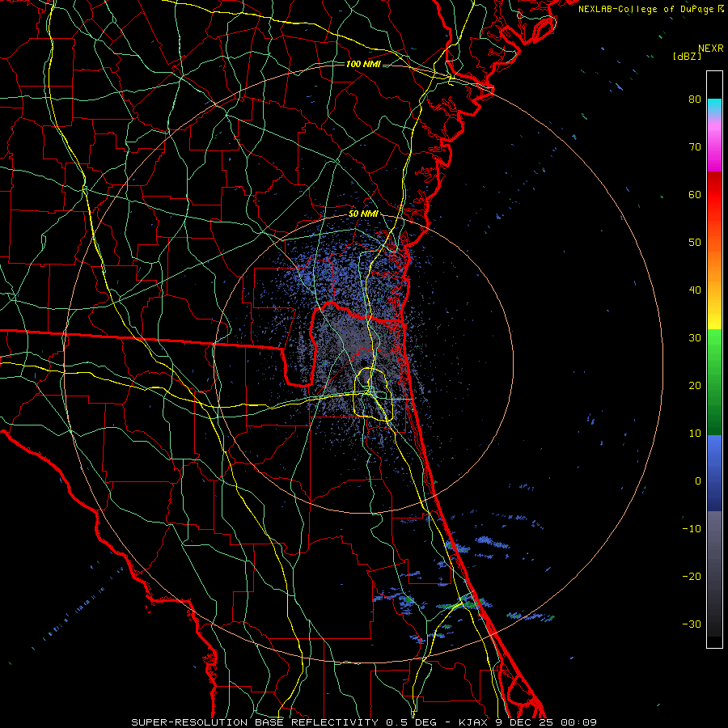The height and width of the screenshot is (728, 728).
Task: Click the 40 value on the dBZ scale
Action: point(695,290)
